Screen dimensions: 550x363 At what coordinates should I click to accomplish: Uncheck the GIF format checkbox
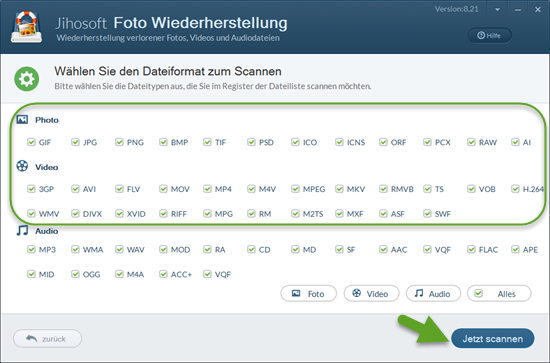pyautogui.click(x=31, y=142)
